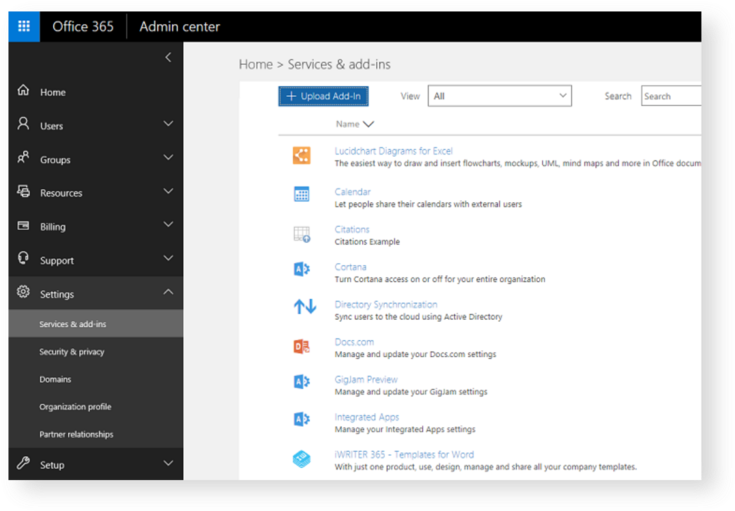Open the GigJam Preview link
This screenshot has width=735, height=511.
coord(366,379)
